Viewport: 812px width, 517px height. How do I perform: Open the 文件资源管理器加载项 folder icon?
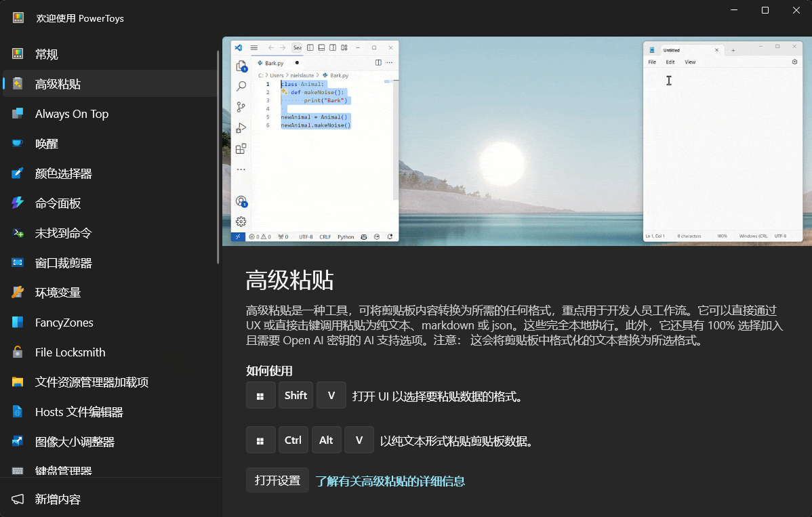coord(18,382)
